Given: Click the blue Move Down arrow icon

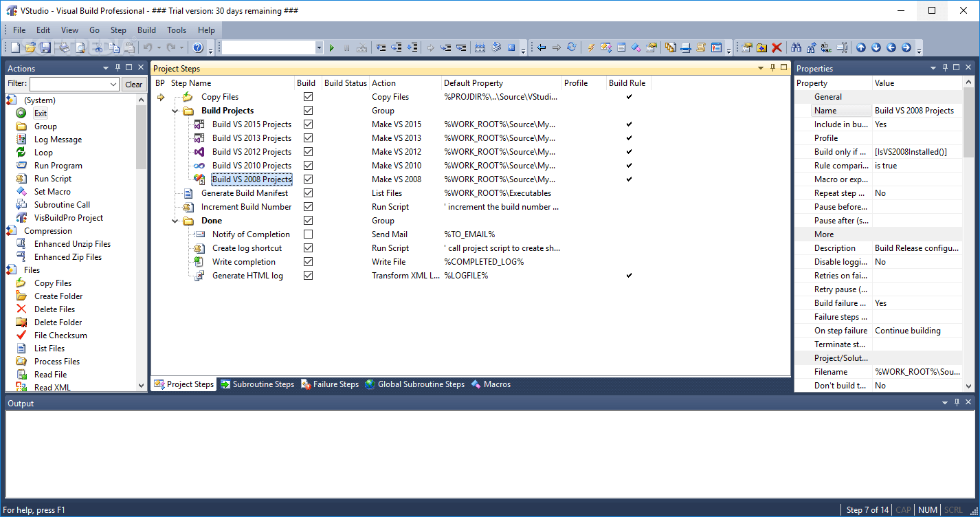Looking at the screenshot, I should tap(876, 47).
